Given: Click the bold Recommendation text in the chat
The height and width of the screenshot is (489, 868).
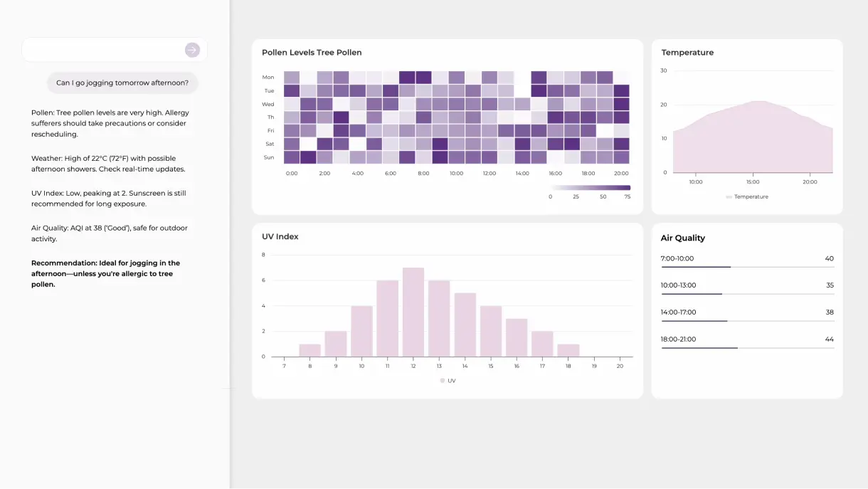Looking at the screenshot, I should (x=105, y=272).
